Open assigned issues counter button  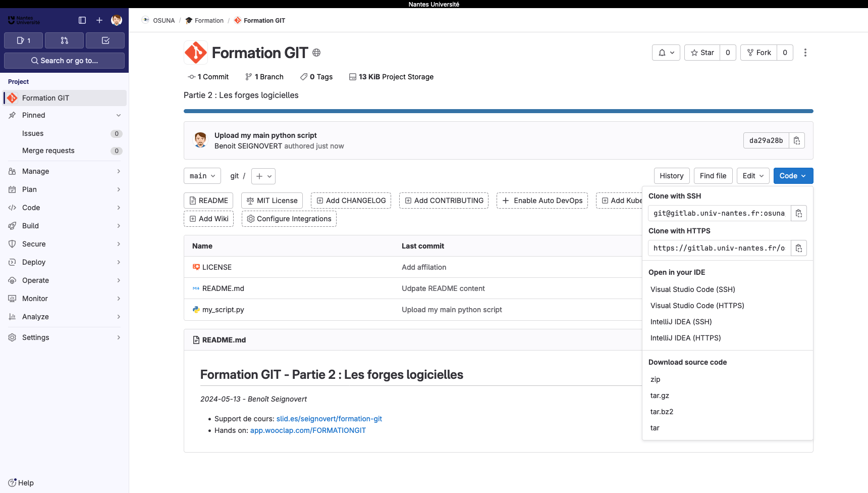[24, 40]
